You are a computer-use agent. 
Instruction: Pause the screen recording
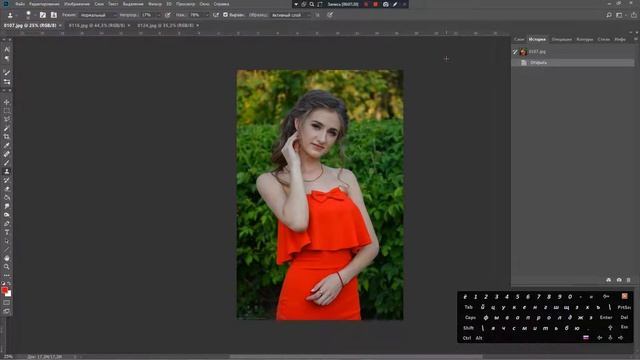pyautogui.click(x=366, y=4)
